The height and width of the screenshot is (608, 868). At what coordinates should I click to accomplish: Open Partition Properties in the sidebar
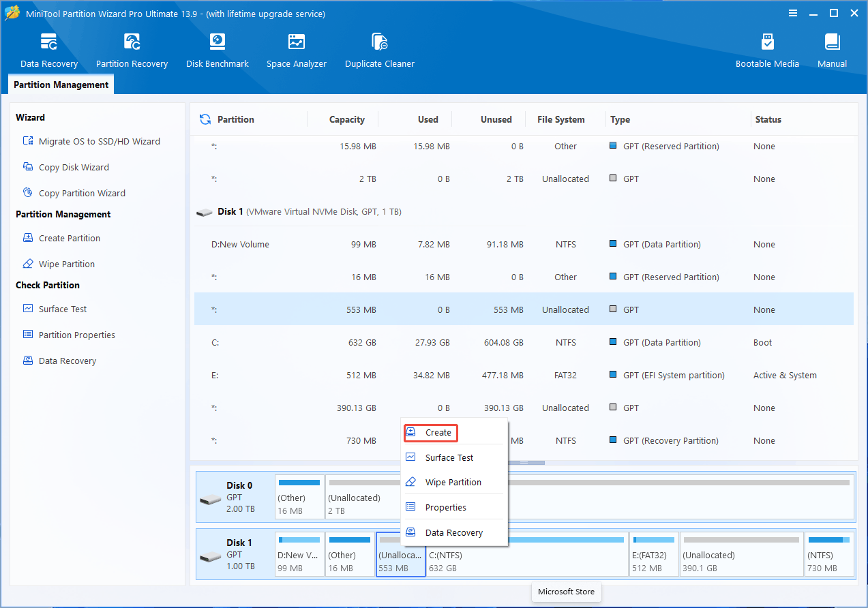coord(69,335)
